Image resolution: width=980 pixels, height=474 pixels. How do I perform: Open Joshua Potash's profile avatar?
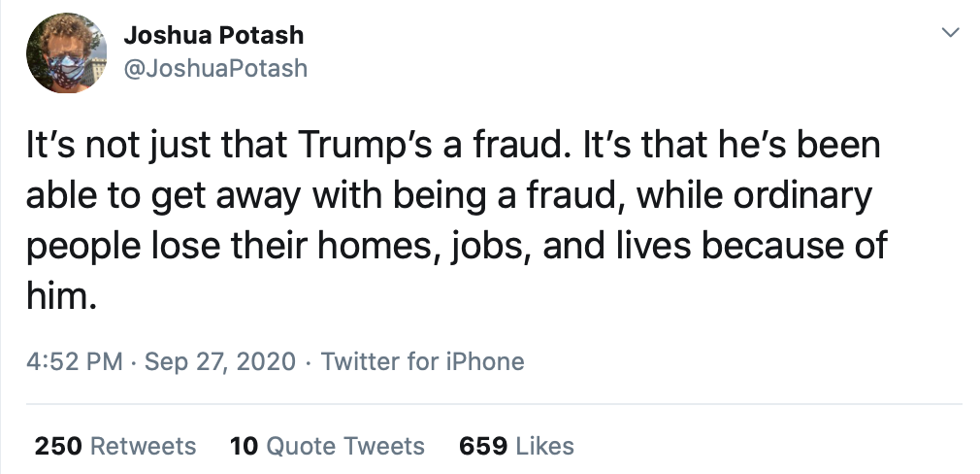(x=67, y=54)
